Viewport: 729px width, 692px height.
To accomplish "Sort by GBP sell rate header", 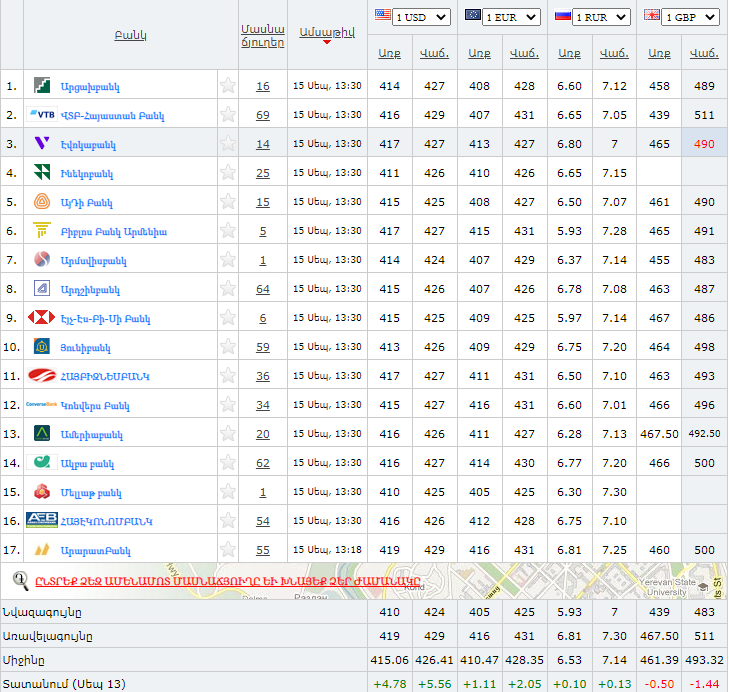I will click(x=704, y=53).
